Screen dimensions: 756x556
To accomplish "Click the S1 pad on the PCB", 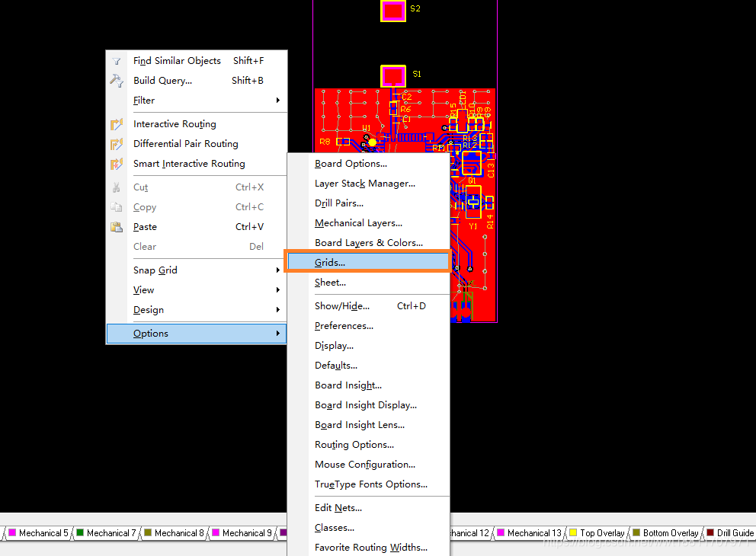I will [393, 75].
